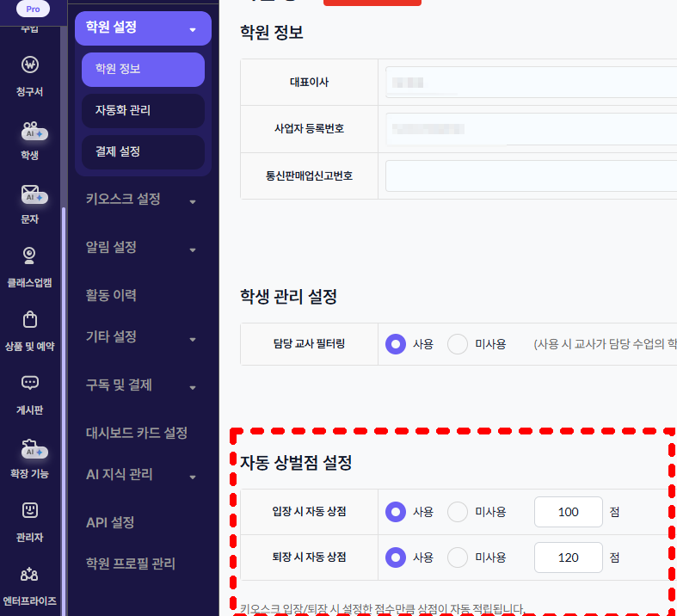Open the 클래스업캠 camera icon

coord(29,256)
